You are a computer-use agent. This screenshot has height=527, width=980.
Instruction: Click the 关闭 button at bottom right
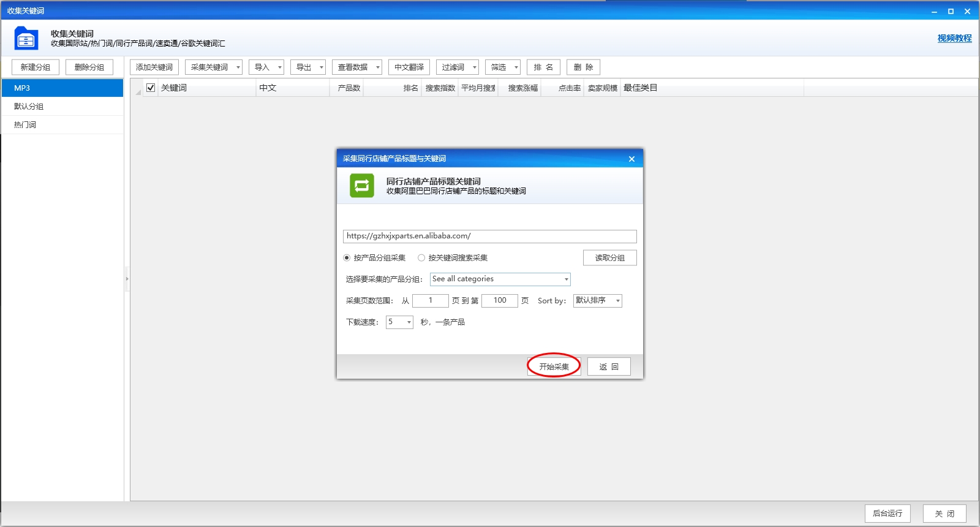pos(944,514)
